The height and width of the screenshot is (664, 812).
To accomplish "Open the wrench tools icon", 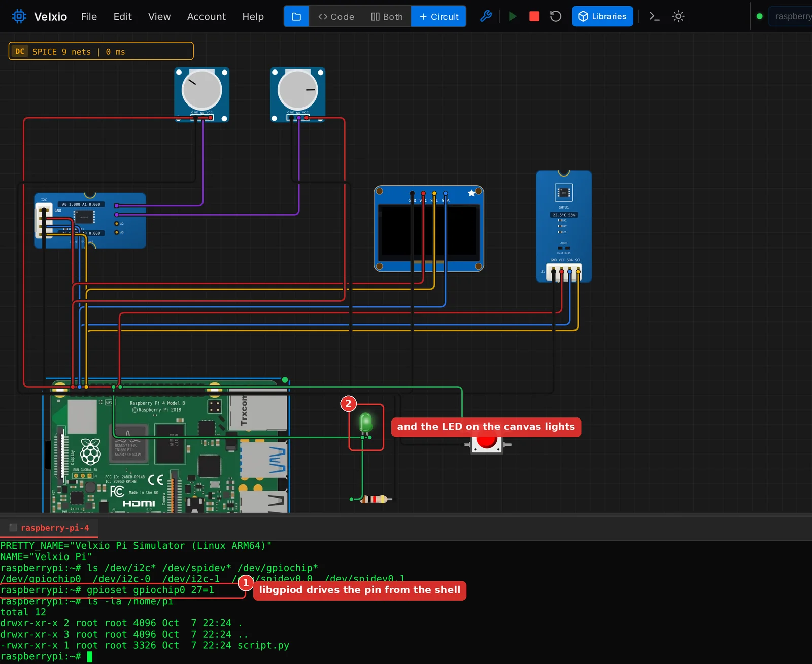I will pyautogui.click(x=486, y=16).
